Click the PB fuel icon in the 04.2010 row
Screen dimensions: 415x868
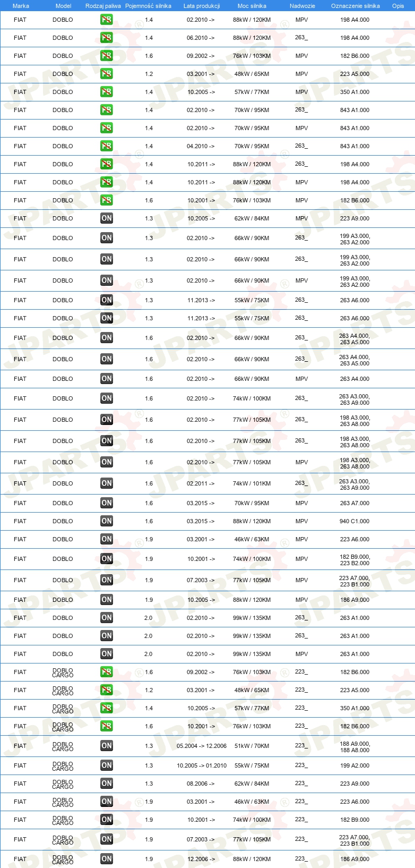click(107, 146)
